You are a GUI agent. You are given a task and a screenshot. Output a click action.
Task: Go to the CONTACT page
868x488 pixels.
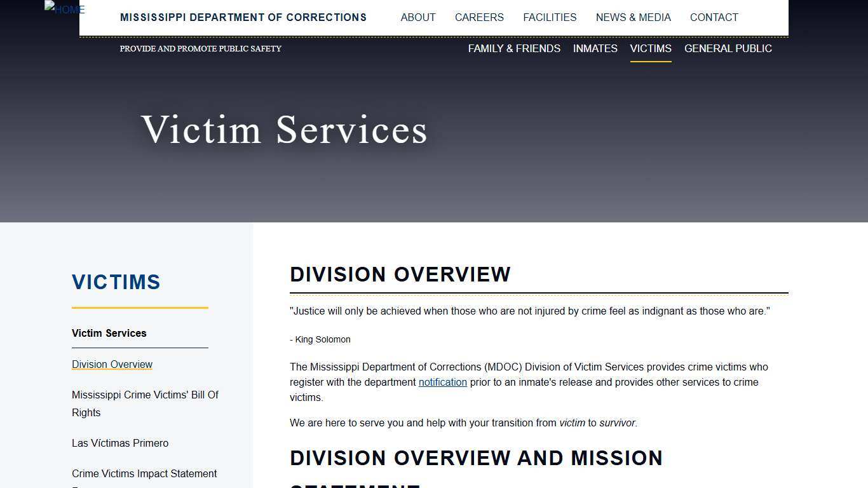(x=714, y=17)
